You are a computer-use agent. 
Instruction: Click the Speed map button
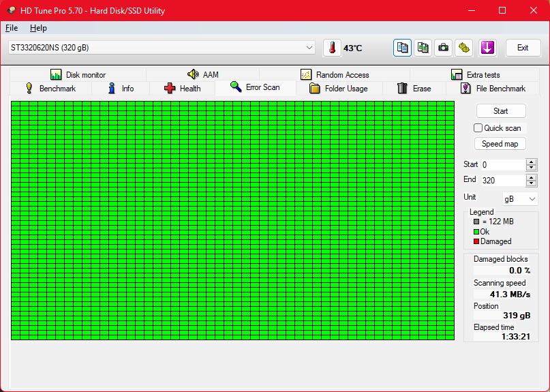500,144
